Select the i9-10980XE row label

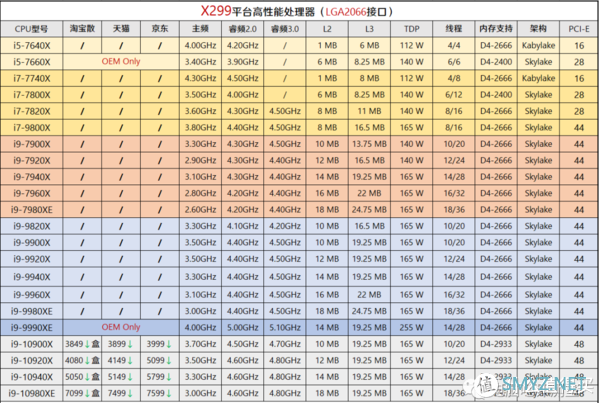pos(32,393)
